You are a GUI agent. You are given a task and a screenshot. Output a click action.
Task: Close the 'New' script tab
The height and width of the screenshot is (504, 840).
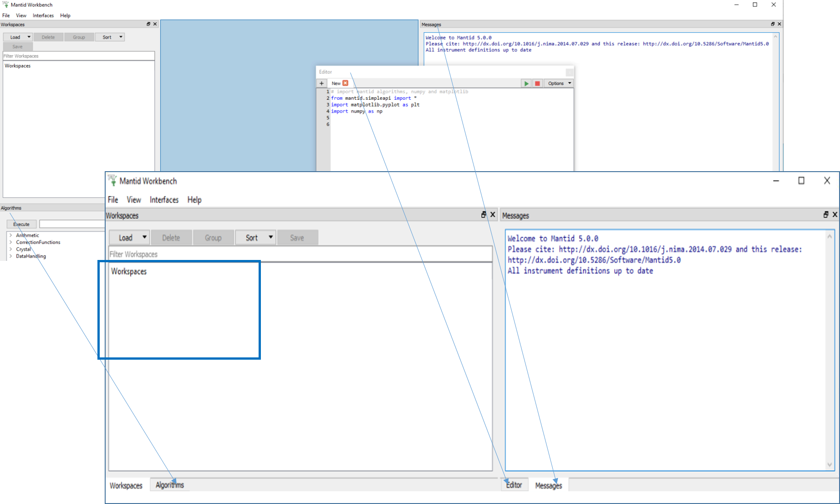coord(346,83)
